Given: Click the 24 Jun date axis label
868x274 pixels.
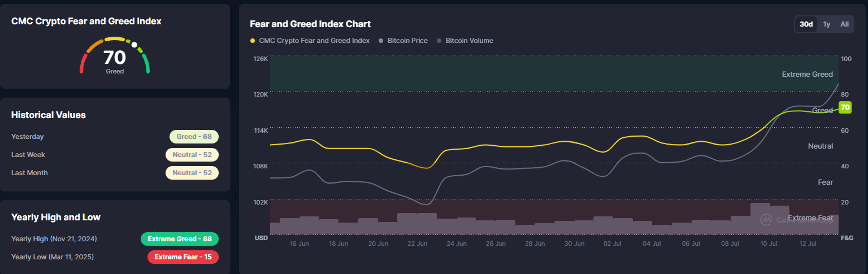Looking at the screenshot, I should (457, 244).
